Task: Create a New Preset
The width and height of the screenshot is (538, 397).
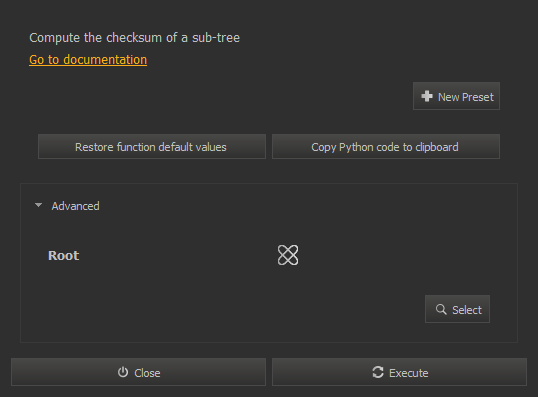Action: pos(456,96)
